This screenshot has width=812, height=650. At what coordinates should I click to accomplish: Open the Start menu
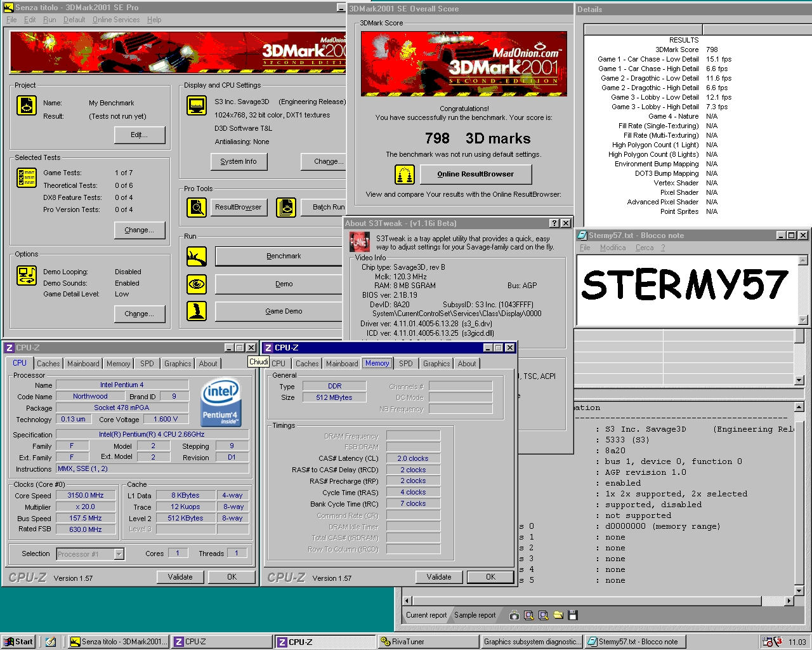click(18, 642)
